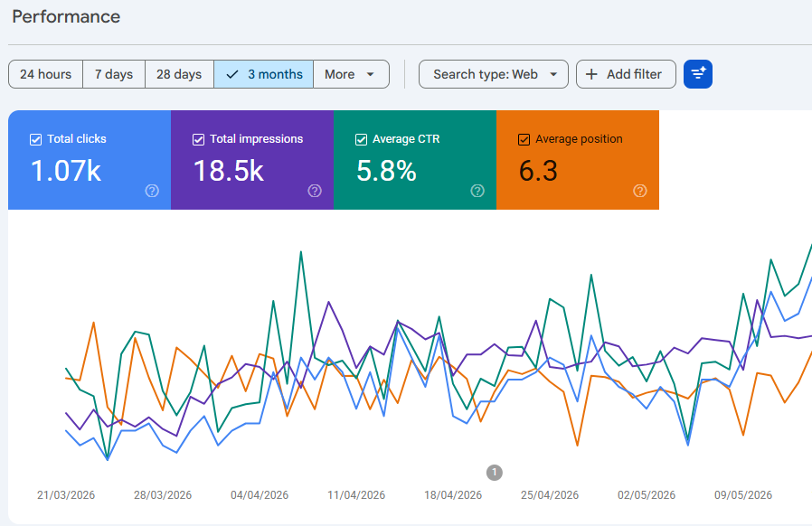Click the 1.07k total clicks value

tap(66, 171)
